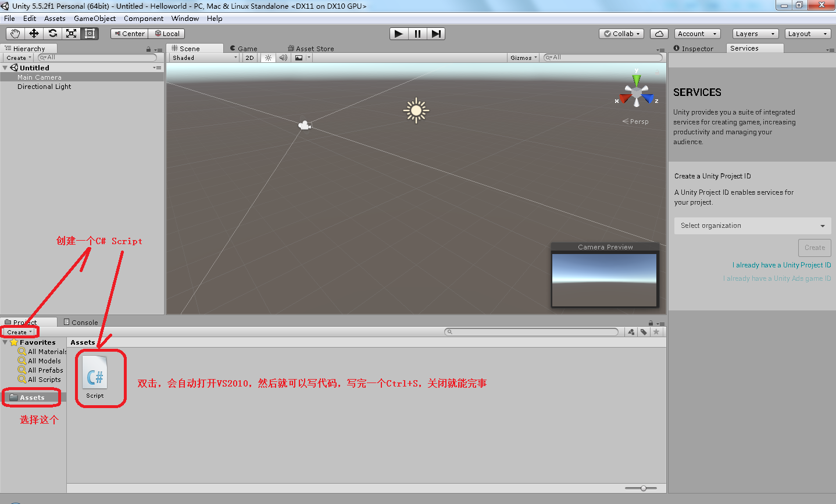The image size is (836, 504).
Task: Click the Services Create button
Action: [x=814, y=248]
